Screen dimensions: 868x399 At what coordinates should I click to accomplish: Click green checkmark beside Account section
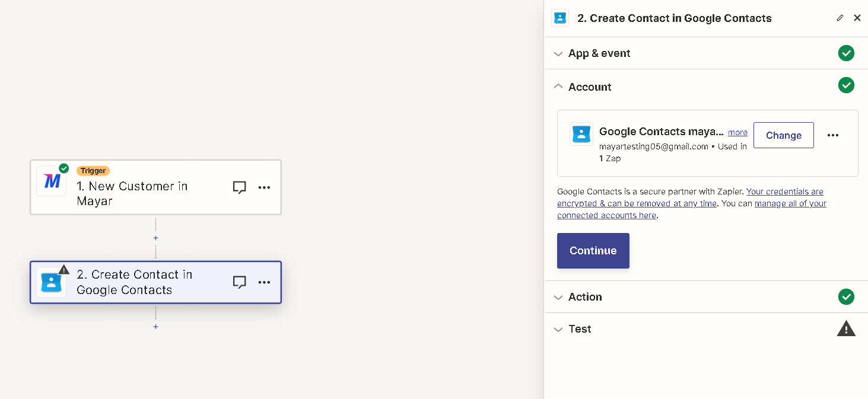click(846, 85)
